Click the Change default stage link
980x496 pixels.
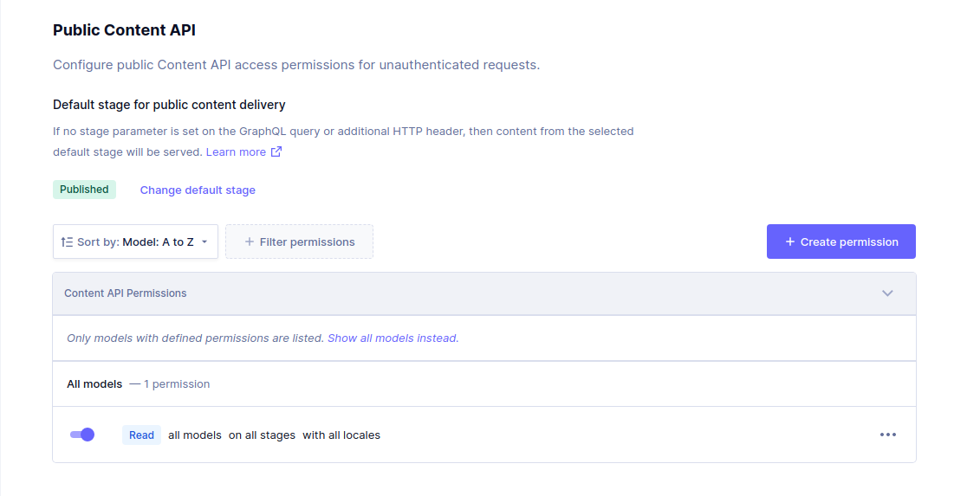pos(198,190)
